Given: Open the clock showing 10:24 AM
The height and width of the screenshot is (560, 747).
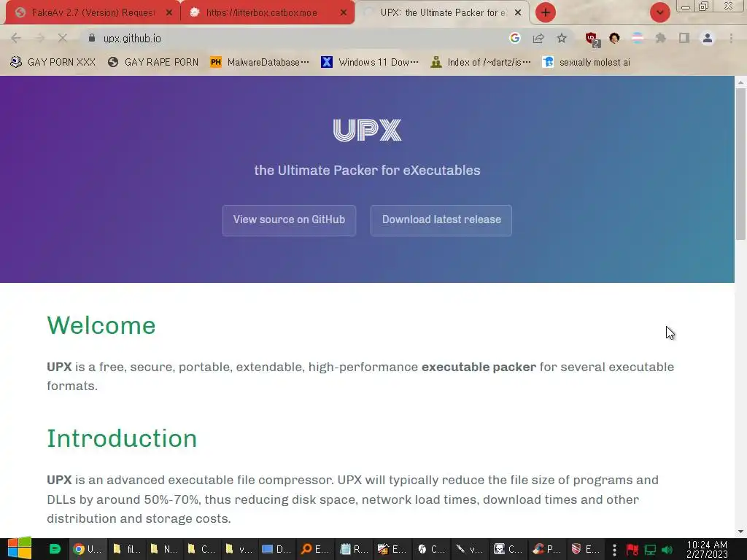Looking at the screenshot, I should [707, 549].
